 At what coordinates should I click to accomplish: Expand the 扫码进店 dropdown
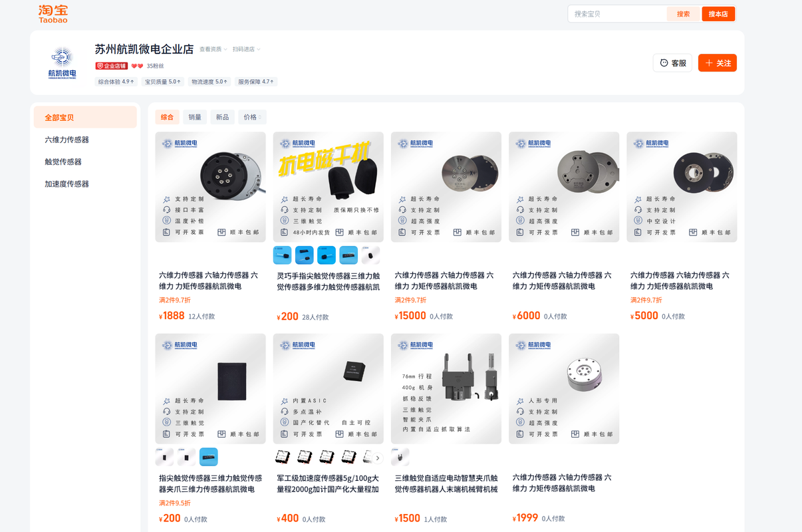(246, 49)
